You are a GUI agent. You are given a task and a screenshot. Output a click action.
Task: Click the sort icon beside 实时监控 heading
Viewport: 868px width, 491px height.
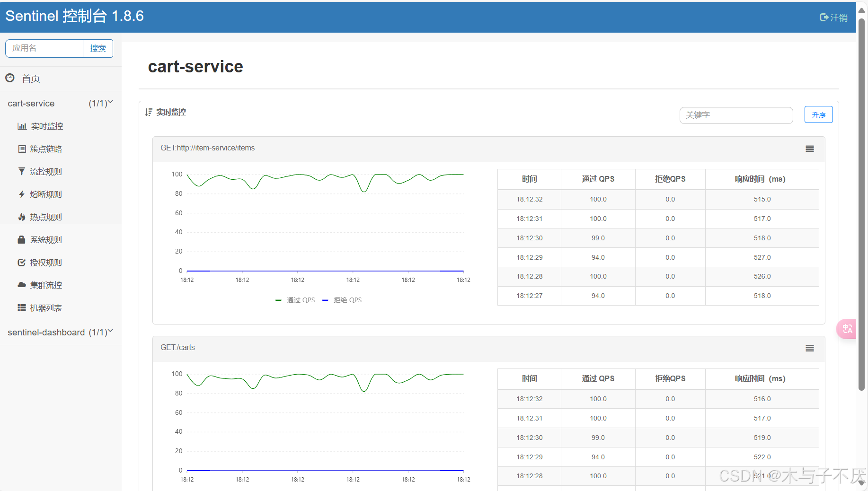tap(149, 112)
